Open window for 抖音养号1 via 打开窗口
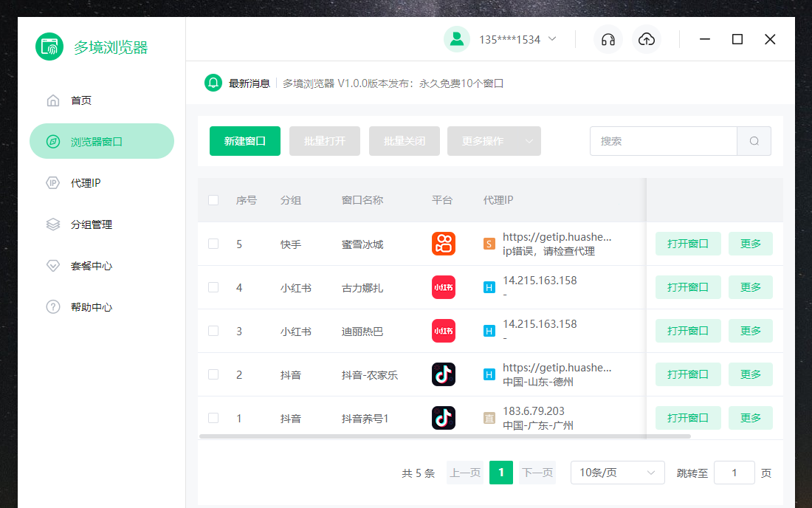 [688, 417]
